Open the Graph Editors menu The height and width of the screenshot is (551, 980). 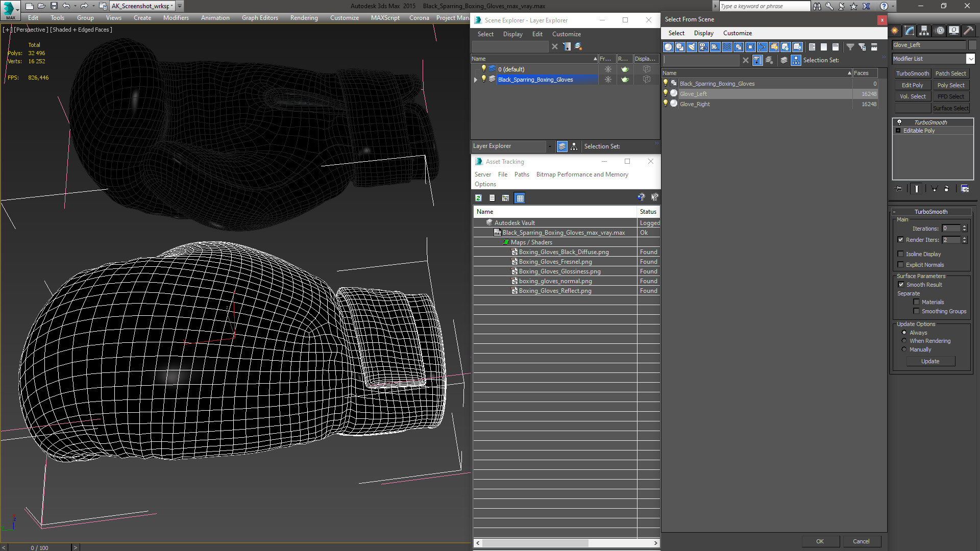pyautogui.click(x=260, y=18)
